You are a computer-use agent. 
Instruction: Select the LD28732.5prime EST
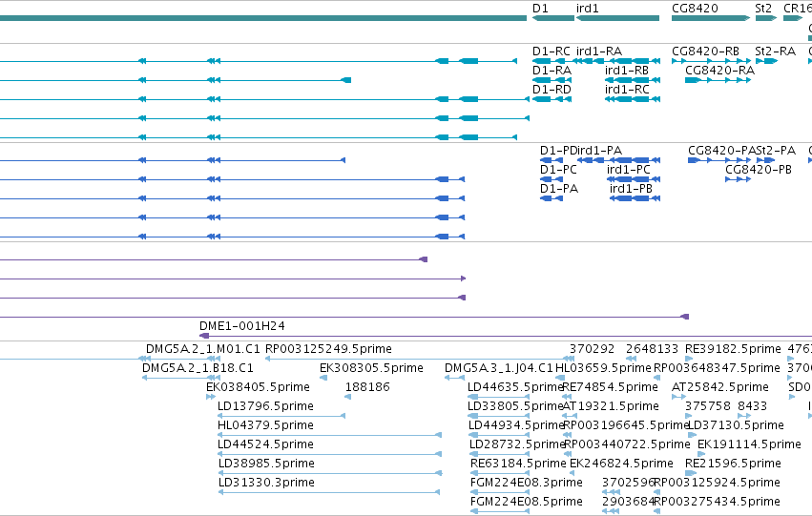[x=517, y=444]
